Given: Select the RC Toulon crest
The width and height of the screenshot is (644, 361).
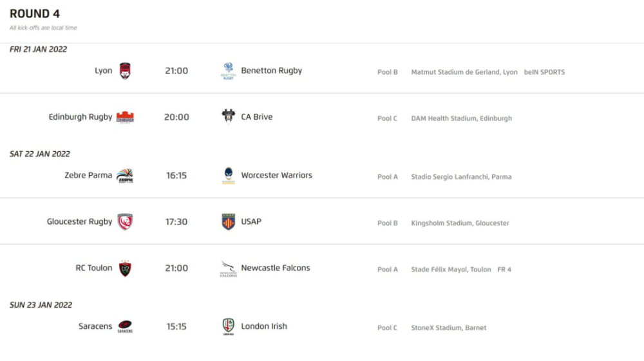Looking at the screenshot, I should point(125,268).
